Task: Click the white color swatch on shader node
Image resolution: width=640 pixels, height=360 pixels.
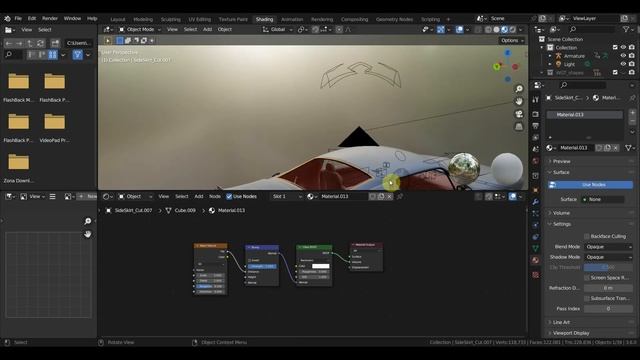Action: click(x=320, y=266)
